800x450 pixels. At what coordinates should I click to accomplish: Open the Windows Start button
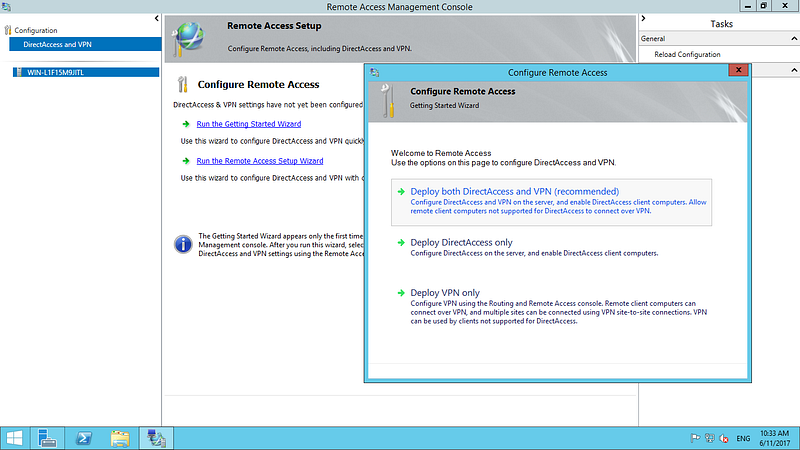[x=14, y=438]
